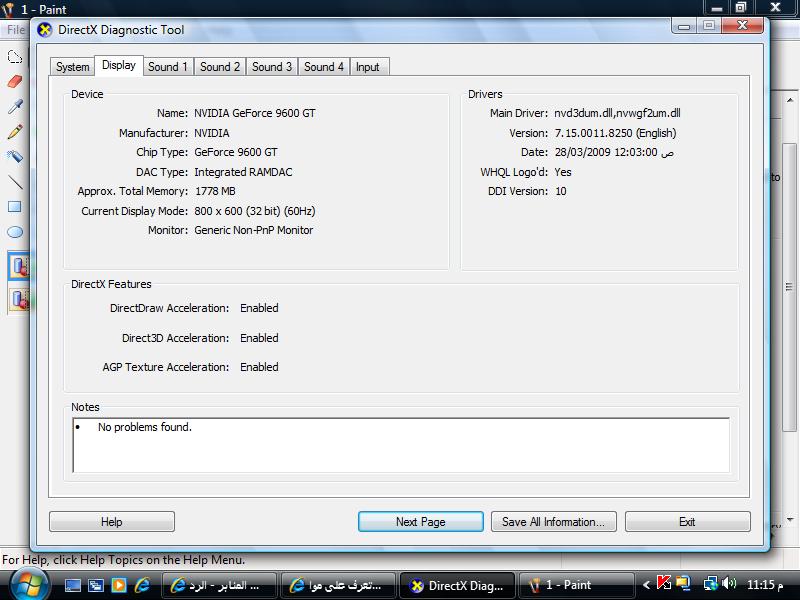Click 'Generic Non-PnP Monitor' text
This screenshot has width=800, height=600.
pyautogui.click(x=254, y=230)
